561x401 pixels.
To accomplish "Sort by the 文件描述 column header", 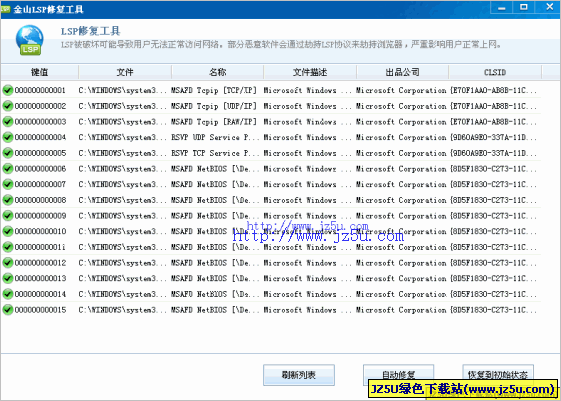I will [x=310, y=72].
